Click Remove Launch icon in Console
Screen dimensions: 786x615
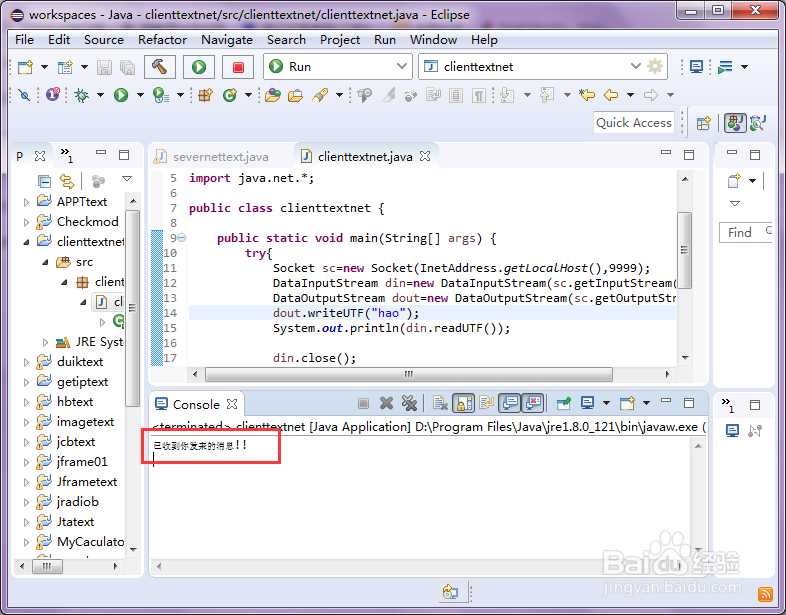(x=386, y=403)
